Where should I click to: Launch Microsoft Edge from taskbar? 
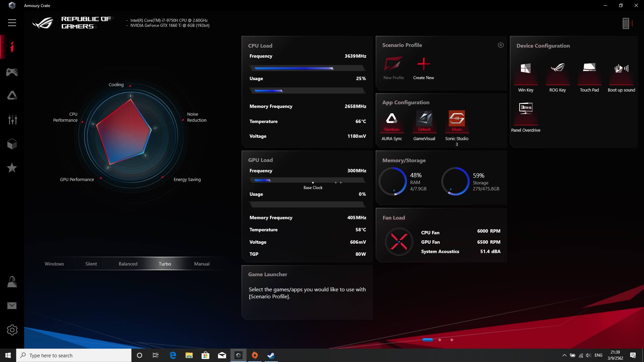click(x=173, y=355)
